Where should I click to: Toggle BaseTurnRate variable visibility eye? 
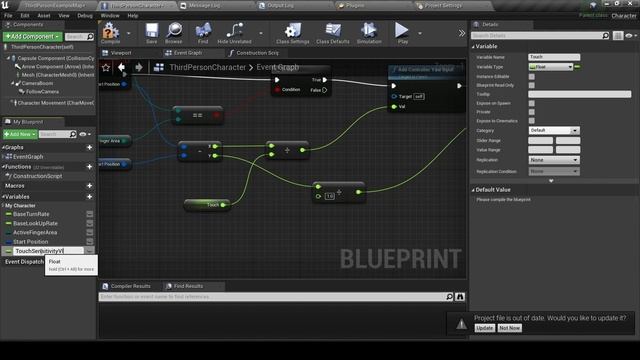[x=90, y=214]
